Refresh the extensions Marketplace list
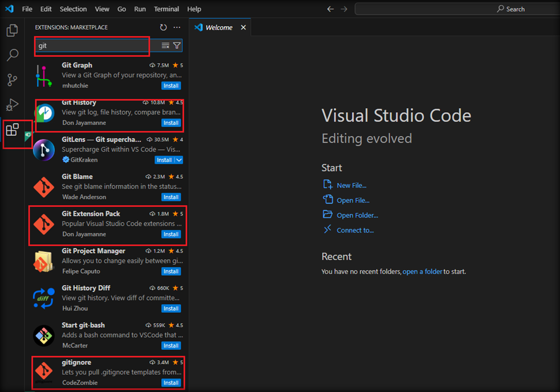560x392 pixels. [163, 27]
